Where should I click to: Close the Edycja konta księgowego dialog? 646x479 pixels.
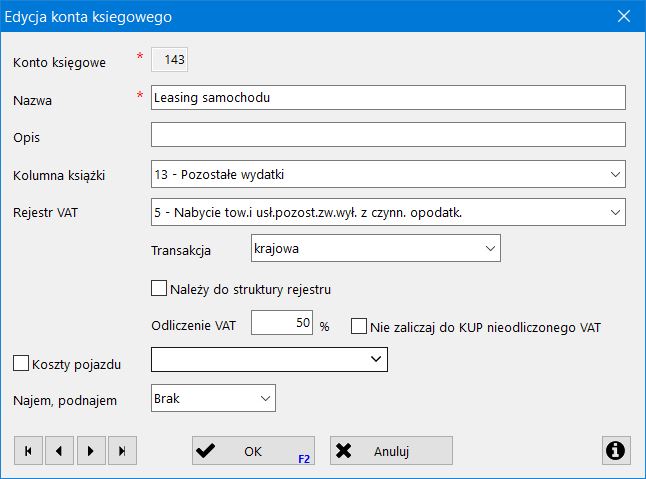pyautogui.click(x=623, y=16)
